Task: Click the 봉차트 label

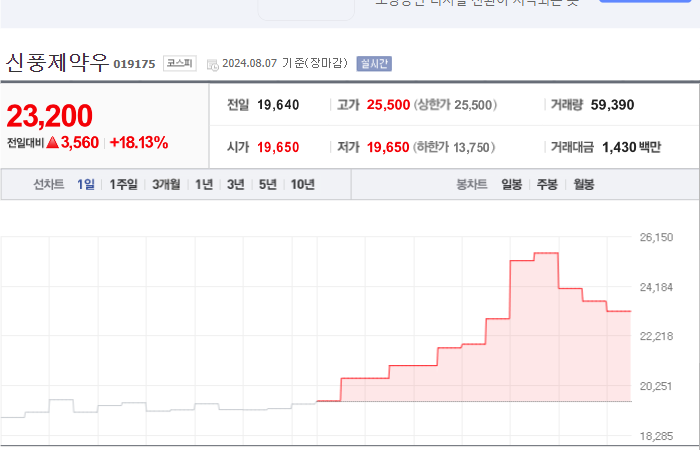Action: tap(471, 184)
